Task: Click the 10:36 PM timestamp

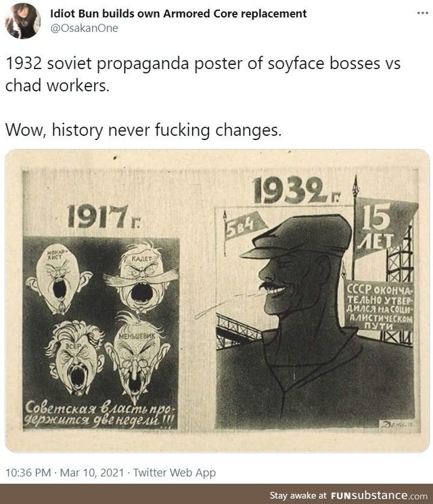Action: pos(28,472)
